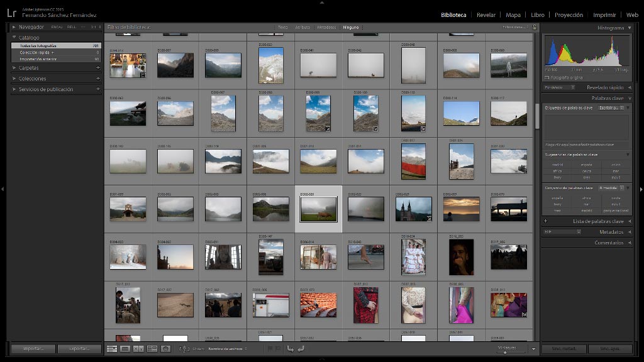Enable the Atributo library filter
Viewport: 644px width, 362px height.
(x=303, y=28)
